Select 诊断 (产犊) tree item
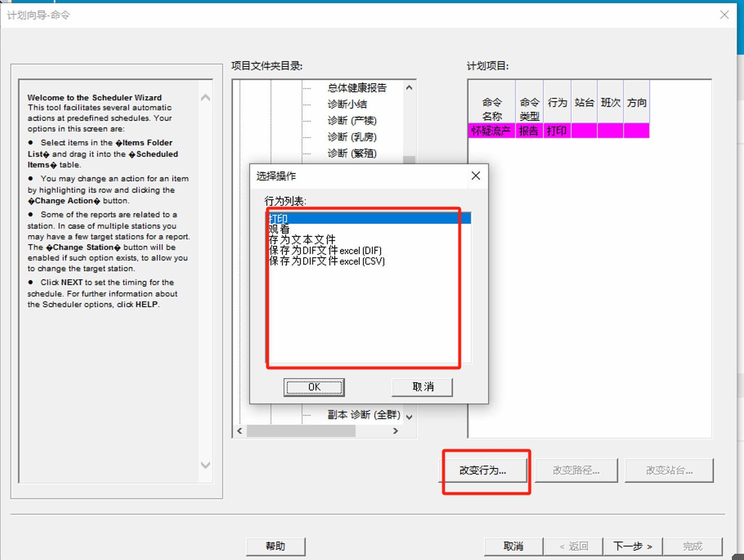 [352, 121]
